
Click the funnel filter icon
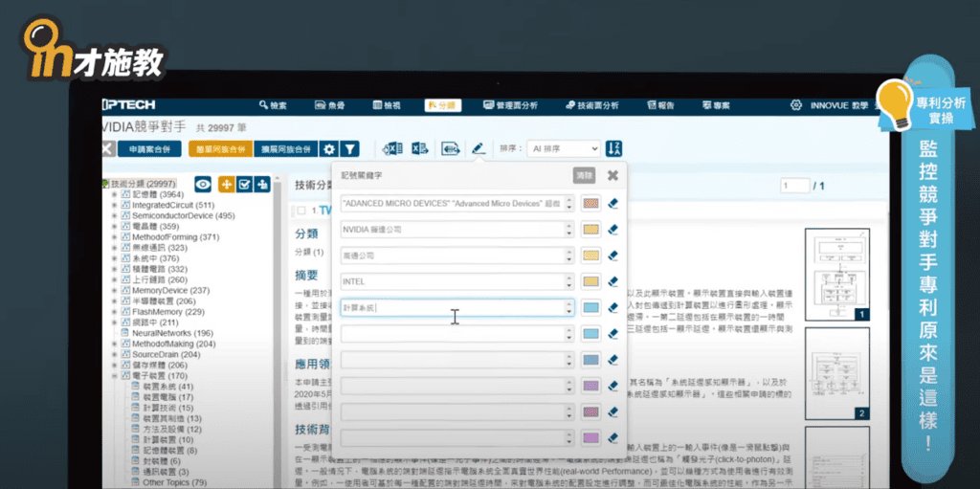pos(351,148)
